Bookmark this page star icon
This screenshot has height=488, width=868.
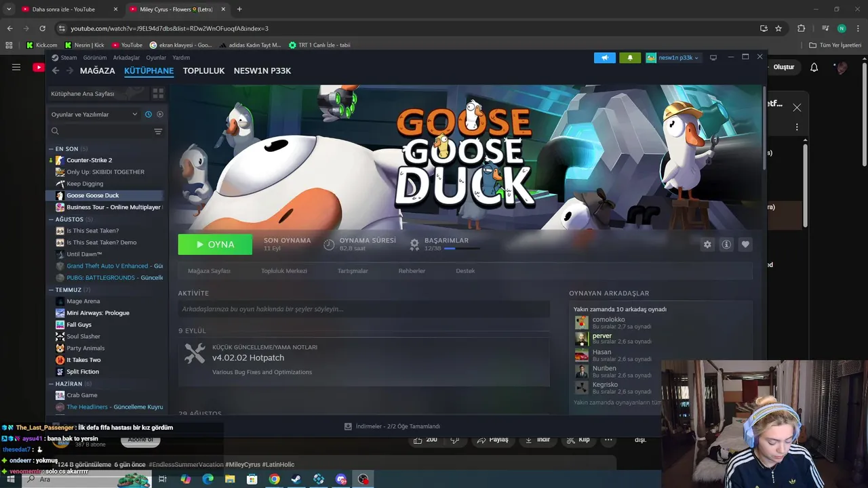[x=778, y=28]
